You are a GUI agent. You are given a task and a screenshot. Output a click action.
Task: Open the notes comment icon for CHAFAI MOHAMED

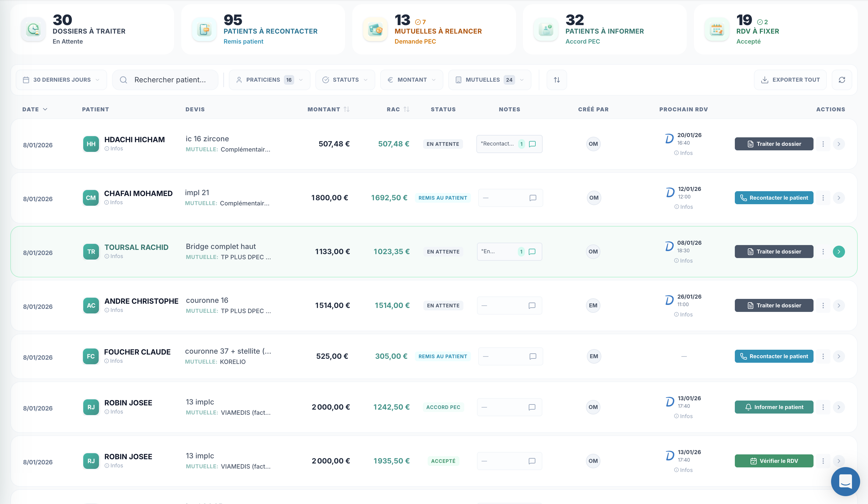[532, 198]
